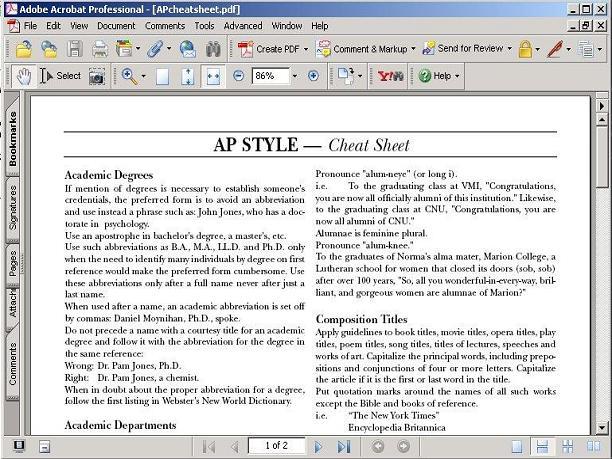
Task: Open the File menu
Action: coord(30,26)
